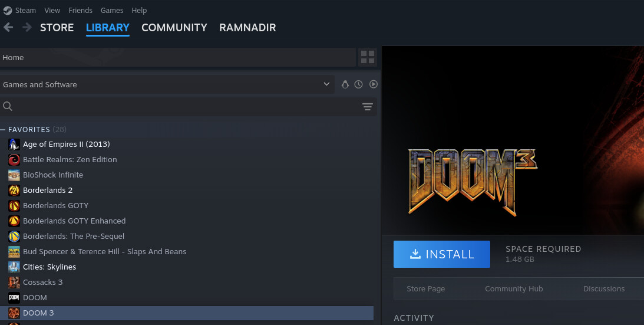The image size is (644, 325).
Task: Click the Borderlands 2 game icon
Action: [14, 190]
